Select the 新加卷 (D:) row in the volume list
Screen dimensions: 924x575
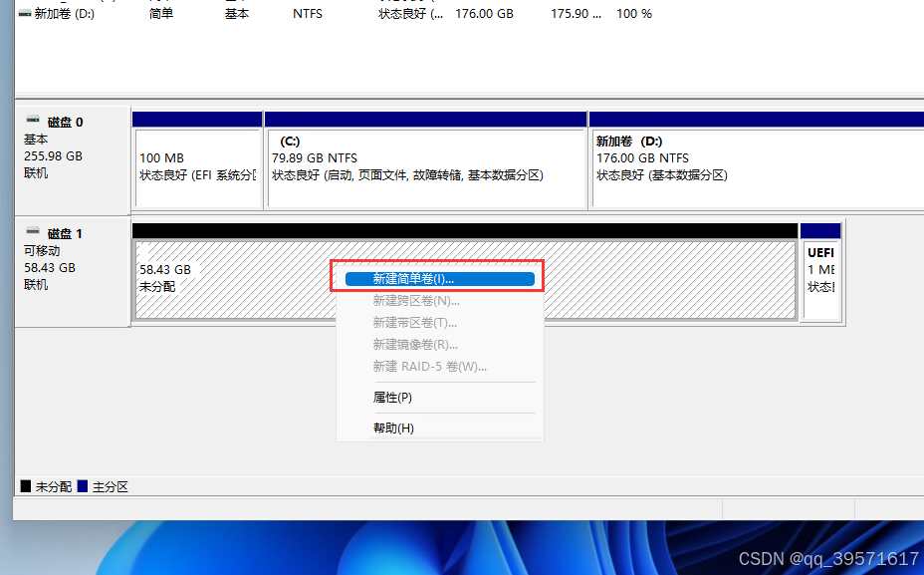tap(336, 14)
